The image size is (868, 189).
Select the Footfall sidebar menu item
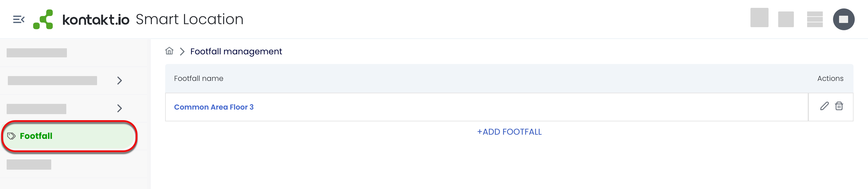(69, 136)
